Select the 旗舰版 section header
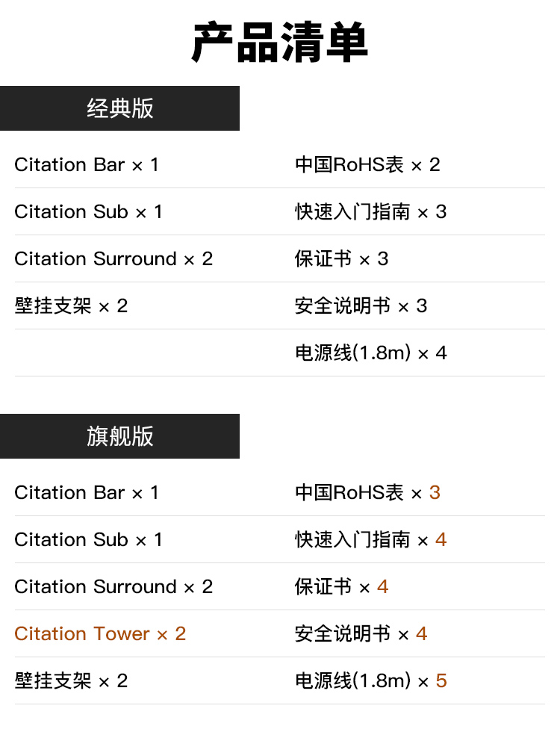The width and height of the screenshot is (560, 738). click(x=119, y=436)
